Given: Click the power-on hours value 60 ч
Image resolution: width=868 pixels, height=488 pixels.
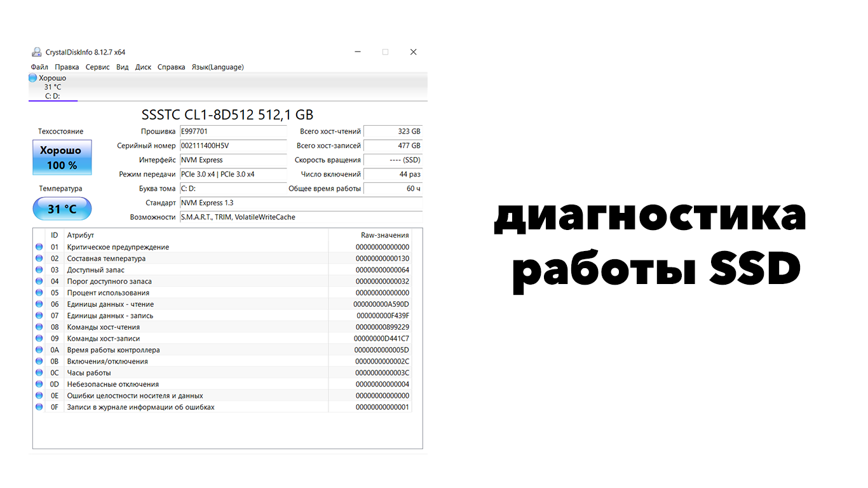Looking at the screenshot, I should (x=393, y=189).
